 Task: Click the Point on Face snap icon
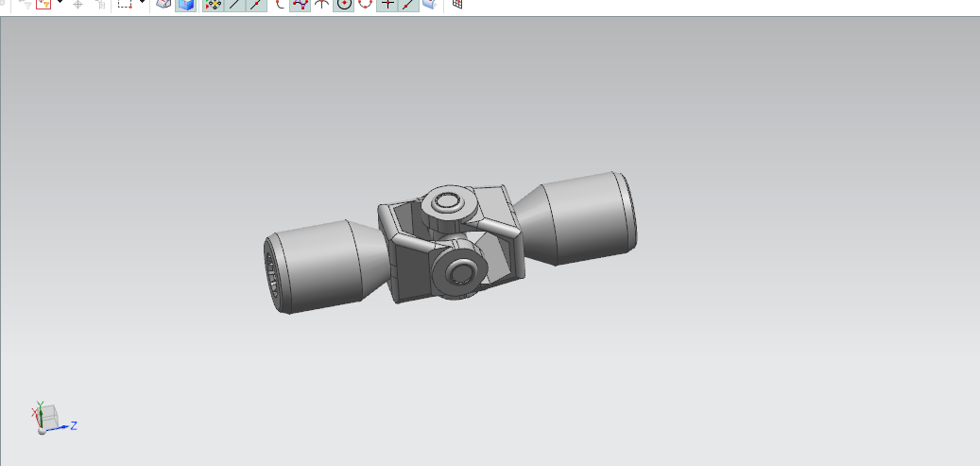coord(429,4)
